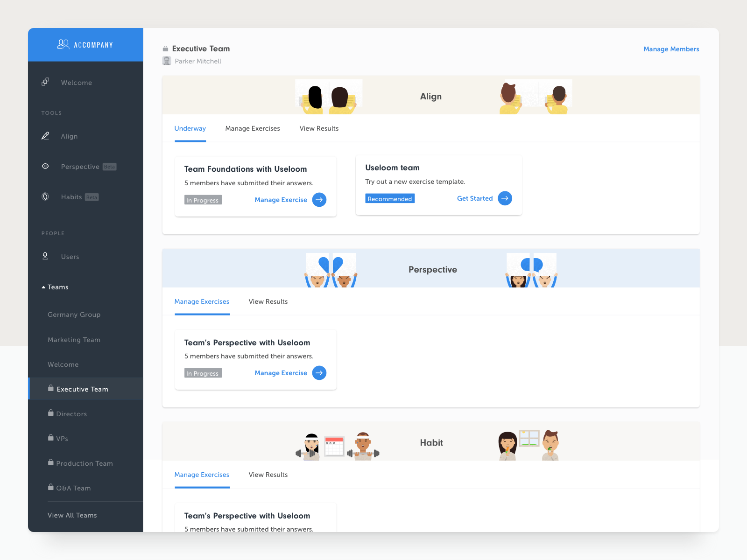
Task: Click Useloom team card title
Action: tap(392, 168)
